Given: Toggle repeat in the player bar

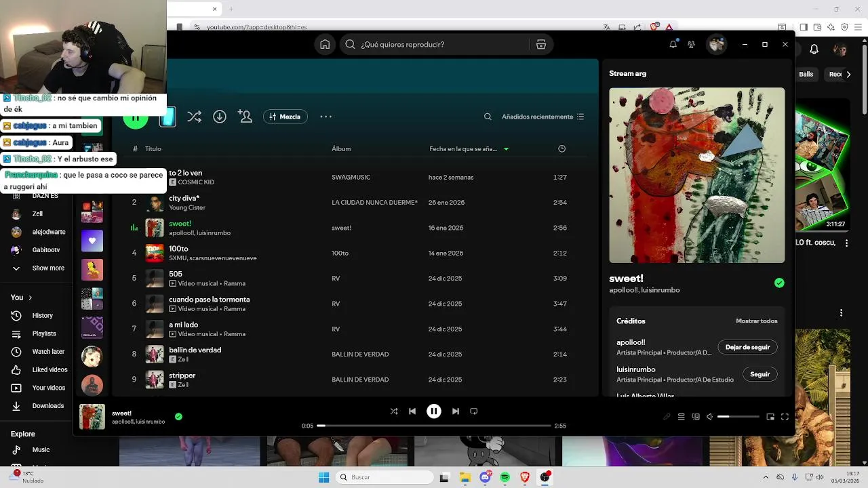Looking at the screenshot, I should [x=474, y=411].
